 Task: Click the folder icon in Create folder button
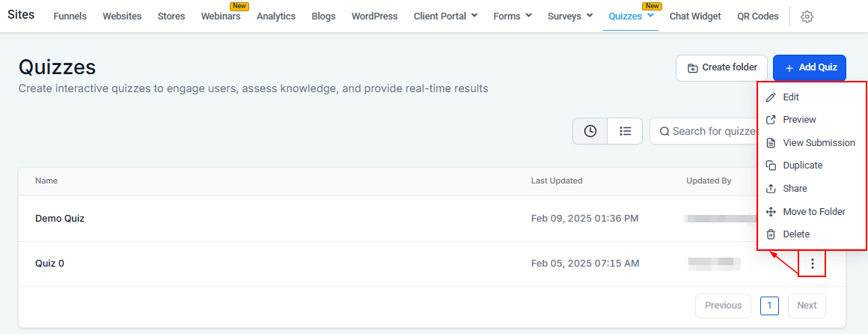(692, 68)
